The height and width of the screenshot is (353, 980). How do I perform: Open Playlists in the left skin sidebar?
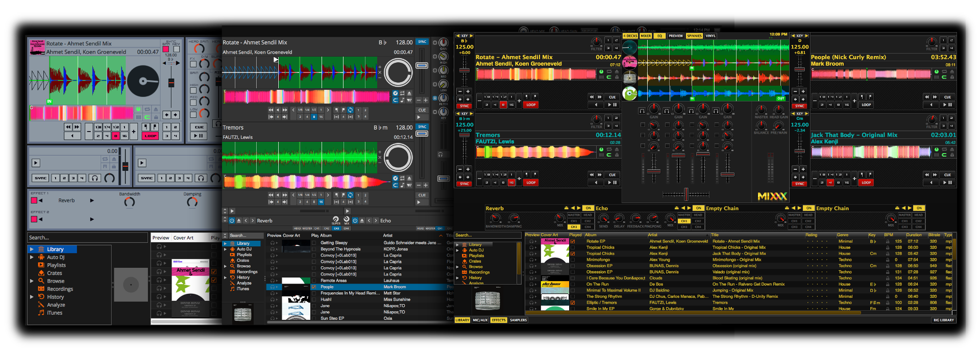(x=56, y=265)
